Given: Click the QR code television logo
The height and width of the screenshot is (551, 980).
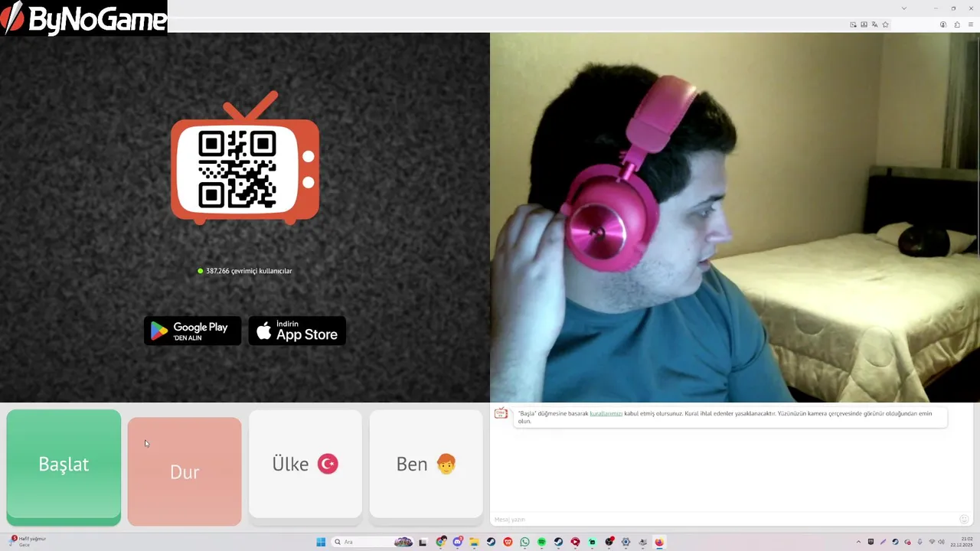Looking at the screenshot, I should tap(245, 158).
